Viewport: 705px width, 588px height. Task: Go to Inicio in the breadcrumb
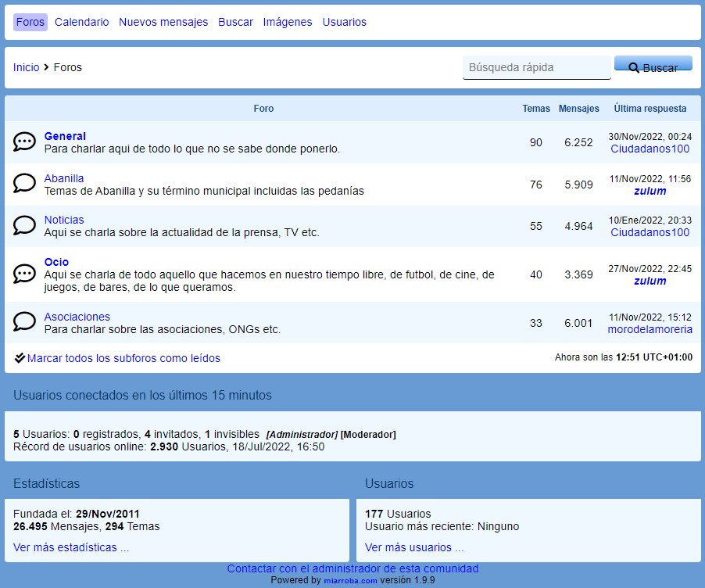(26, 67)
